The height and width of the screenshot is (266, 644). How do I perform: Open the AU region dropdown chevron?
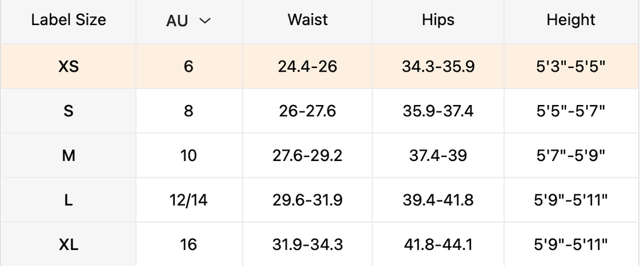(x=205, y=21)
